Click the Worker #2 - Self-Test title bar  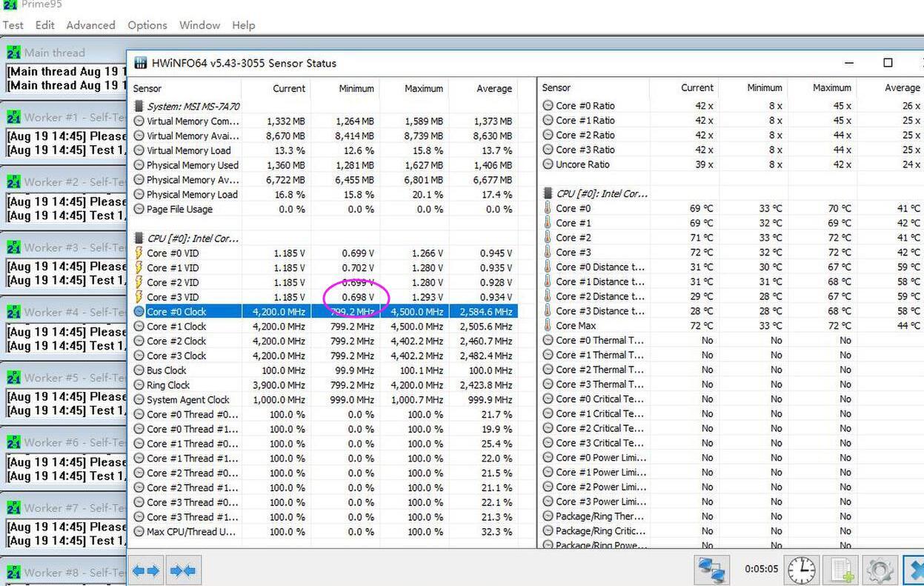[64, 182]
